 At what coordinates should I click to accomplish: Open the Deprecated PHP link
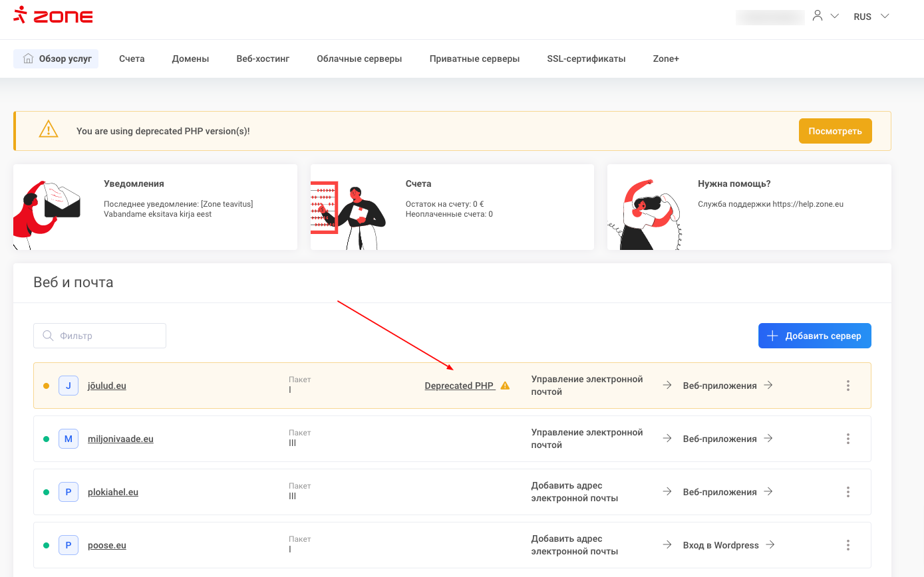click(459, 386)
